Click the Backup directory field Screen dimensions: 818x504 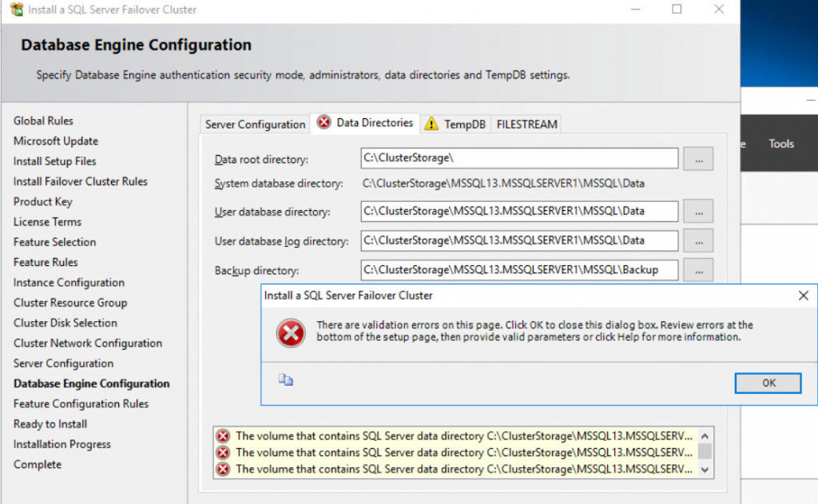click(519, 270)
